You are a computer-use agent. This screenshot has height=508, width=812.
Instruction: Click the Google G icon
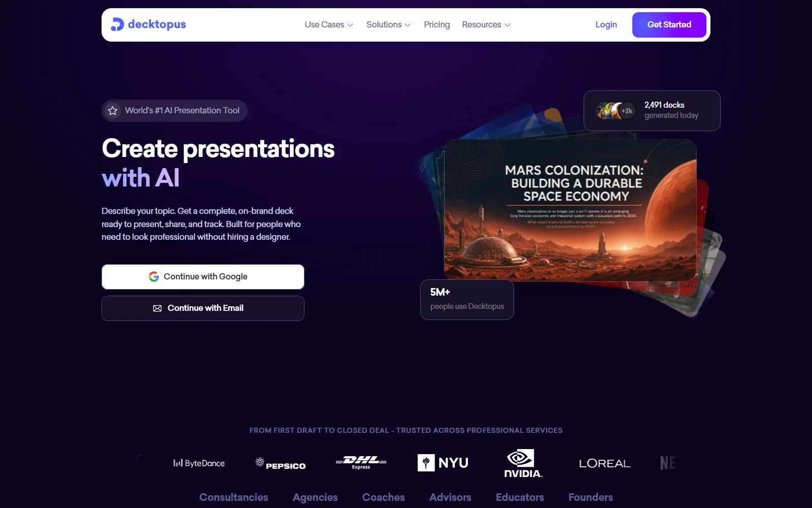click(154, 276)
